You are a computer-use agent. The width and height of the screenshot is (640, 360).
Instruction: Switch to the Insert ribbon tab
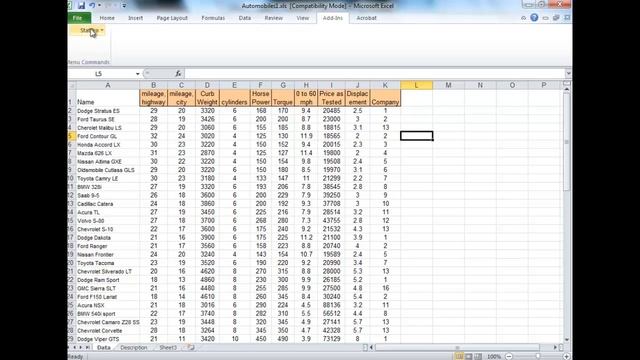pos(136,18)
